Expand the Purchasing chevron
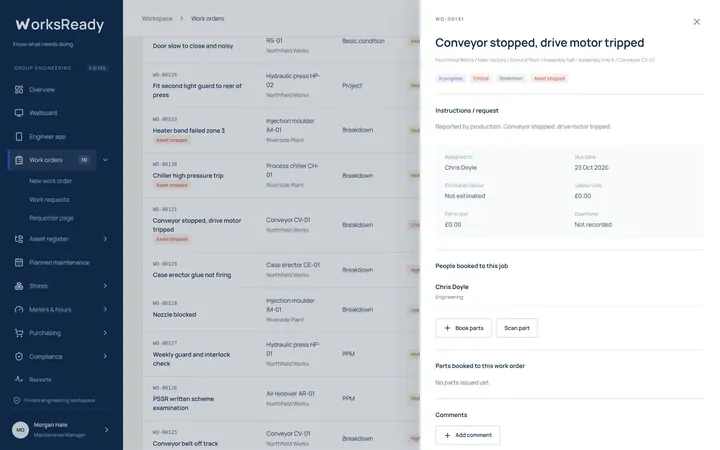Viewport: 720px width, 450px height. pos(105,333)
